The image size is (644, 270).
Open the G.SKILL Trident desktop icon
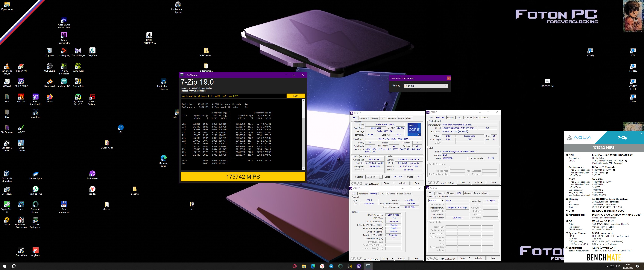click(x=92, y=99)
